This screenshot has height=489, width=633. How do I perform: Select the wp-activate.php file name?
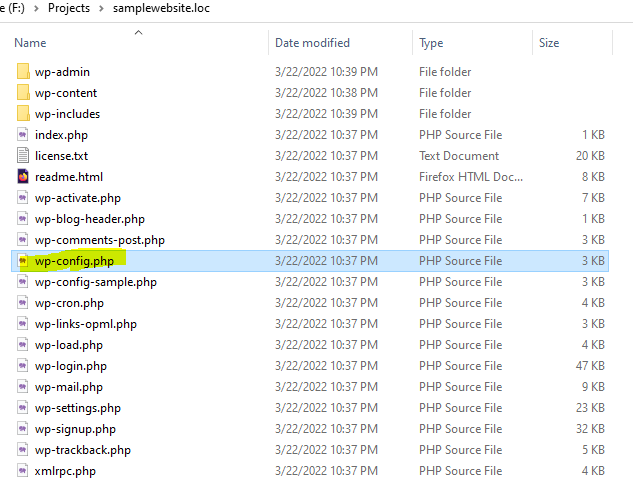click(78, 198)
